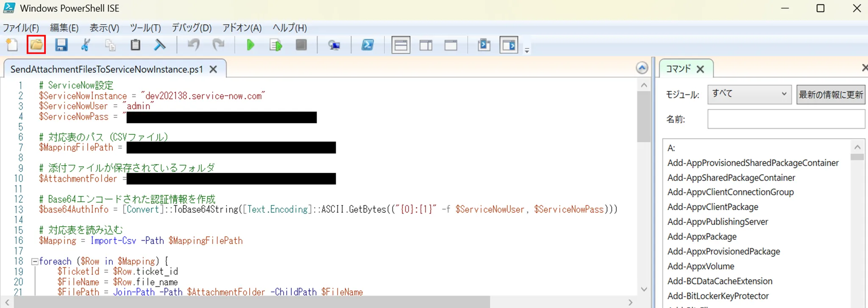Toggle the command add-on pane icon
The width and height of the screenshot is (868, 308).
(x=509, y=45)
